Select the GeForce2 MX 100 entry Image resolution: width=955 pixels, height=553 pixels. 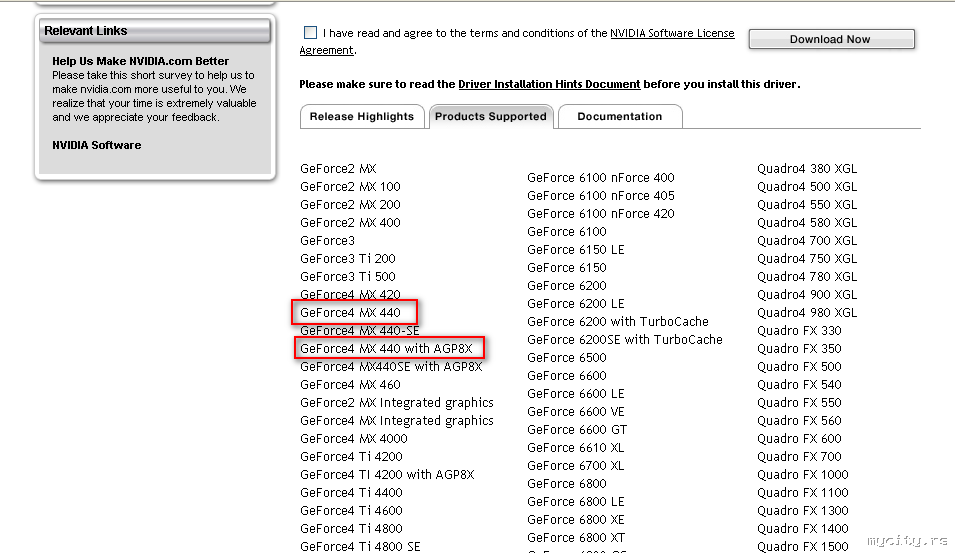point(350,186)
